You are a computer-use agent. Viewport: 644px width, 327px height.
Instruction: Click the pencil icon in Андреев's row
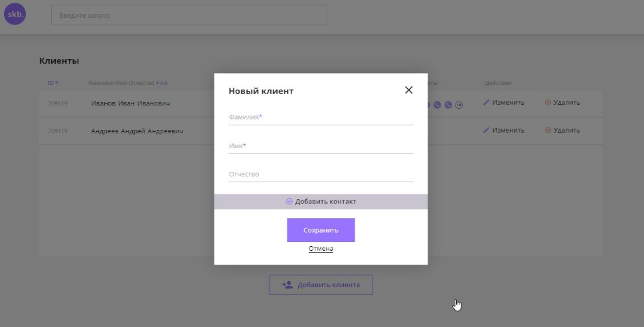tap(486, 131)
